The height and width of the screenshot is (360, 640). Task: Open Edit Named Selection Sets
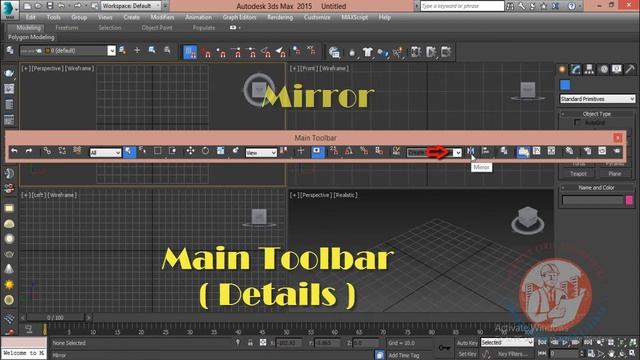pyautogui.click(x=396, y=151)
